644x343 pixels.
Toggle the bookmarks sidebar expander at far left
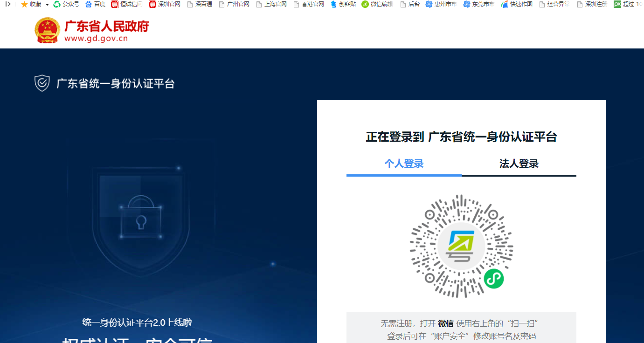(x=8, y=4)
